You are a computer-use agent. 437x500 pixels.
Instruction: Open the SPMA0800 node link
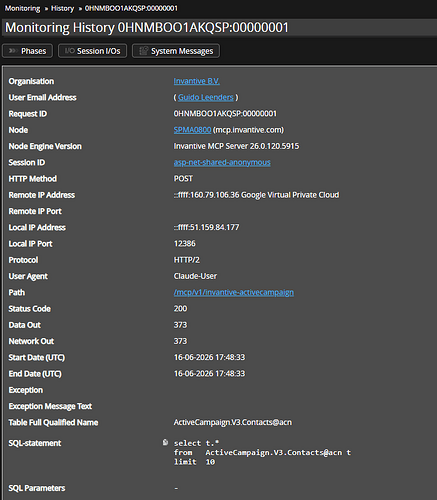click(x=192, y=130)
